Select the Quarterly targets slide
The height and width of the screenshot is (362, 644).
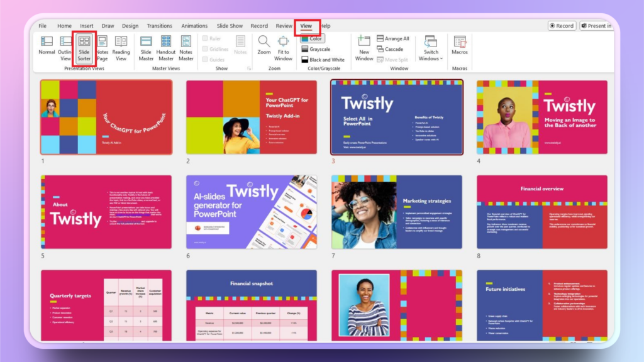106,305
